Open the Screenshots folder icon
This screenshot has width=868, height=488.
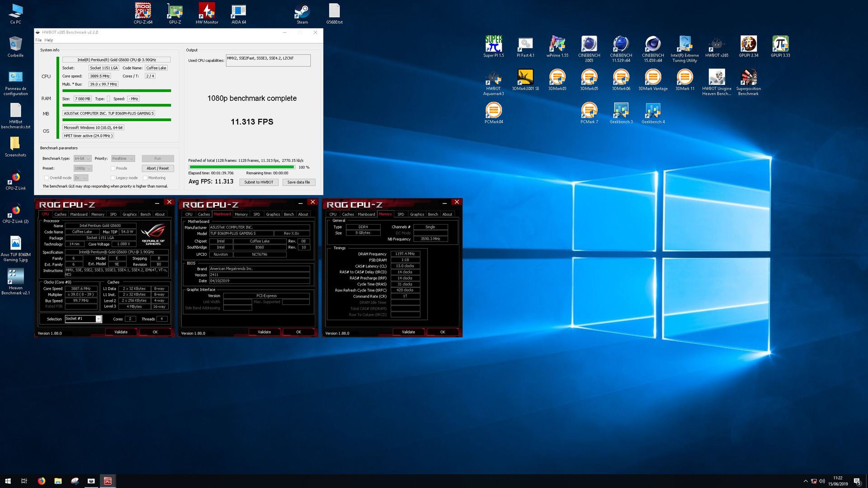pyautogui.click(x=16, y=146)
